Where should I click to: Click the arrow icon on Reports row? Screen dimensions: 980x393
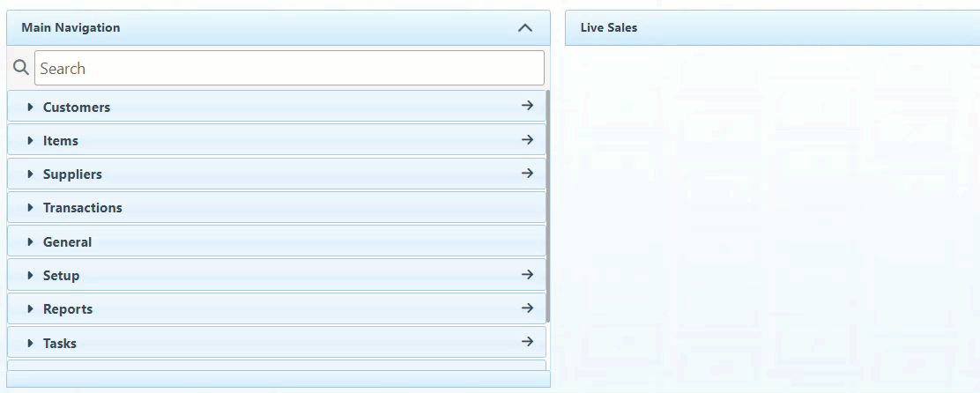coord(527,308)
